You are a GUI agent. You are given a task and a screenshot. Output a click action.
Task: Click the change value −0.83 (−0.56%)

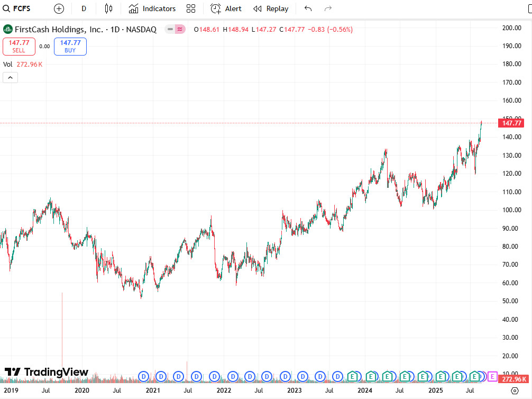click(330, 30)
